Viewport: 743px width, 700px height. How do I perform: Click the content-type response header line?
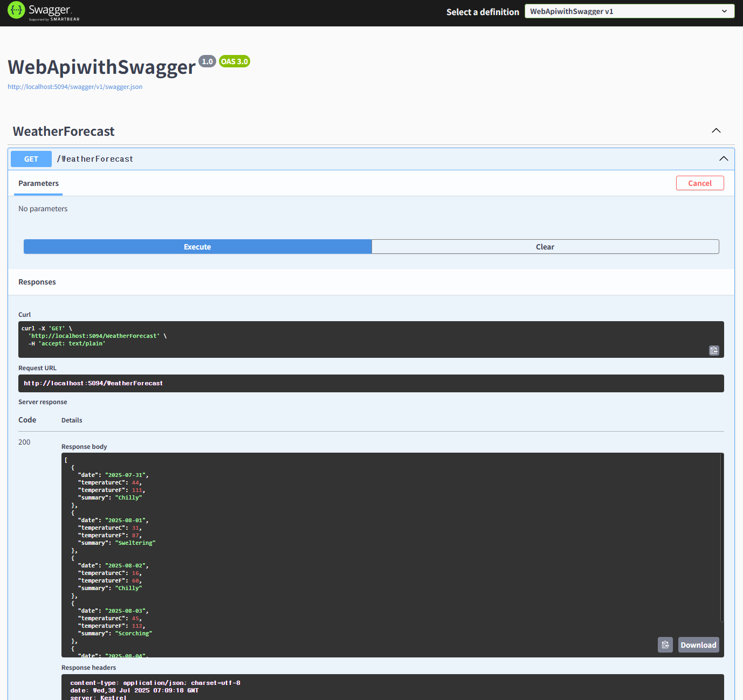point(155,683)
